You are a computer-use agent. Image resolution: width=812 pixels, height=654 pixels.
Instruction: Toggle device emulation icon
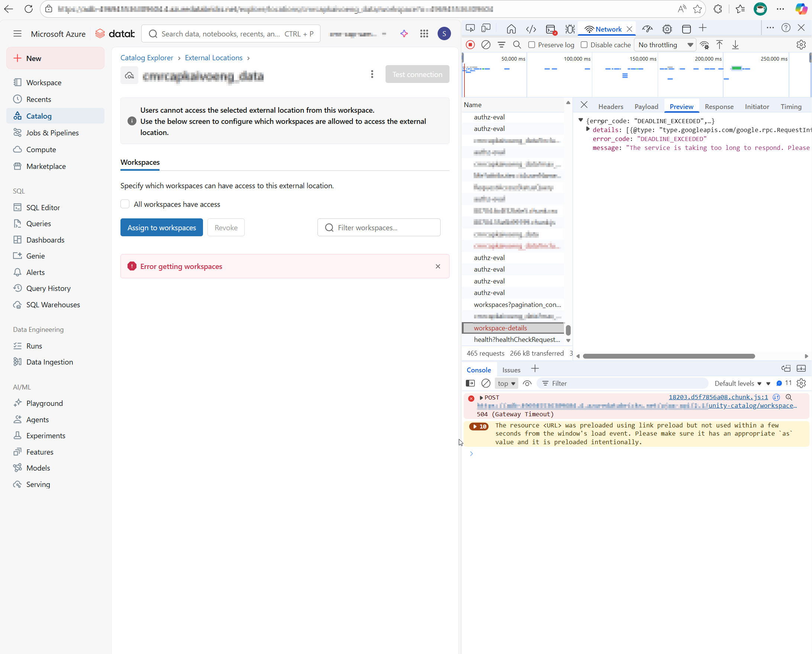click(x=486, y=28)
